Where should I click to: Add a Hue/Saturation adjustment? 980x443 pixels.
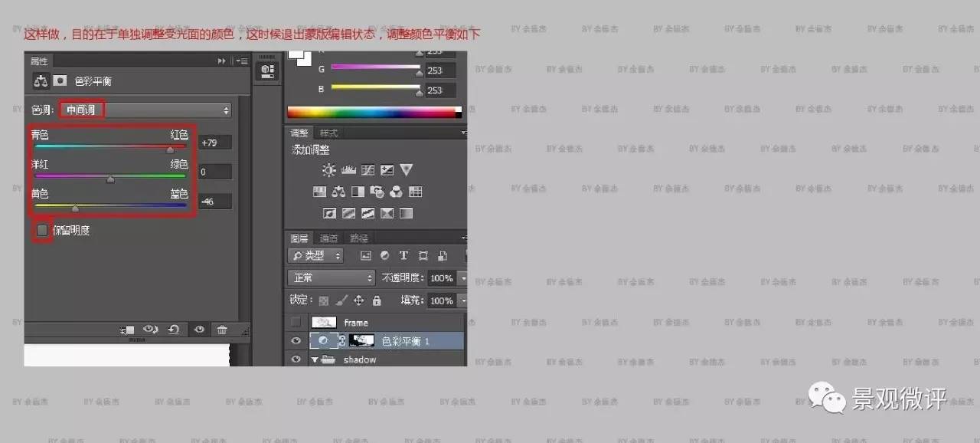(320, 192)
